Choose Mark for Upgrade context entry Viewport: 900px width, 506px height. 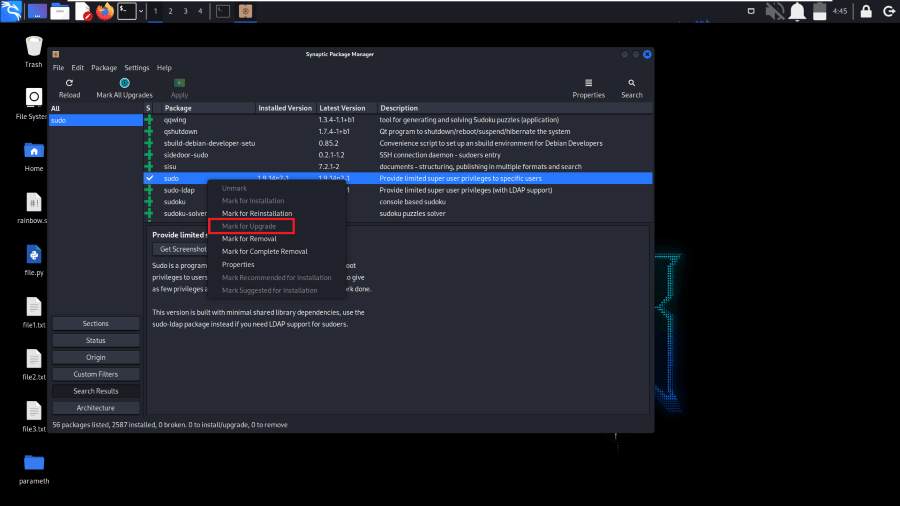pos(251,226)
